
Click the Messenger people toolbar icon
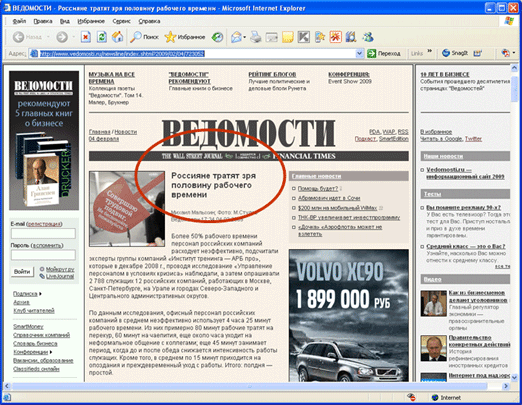tap(368, 37)
